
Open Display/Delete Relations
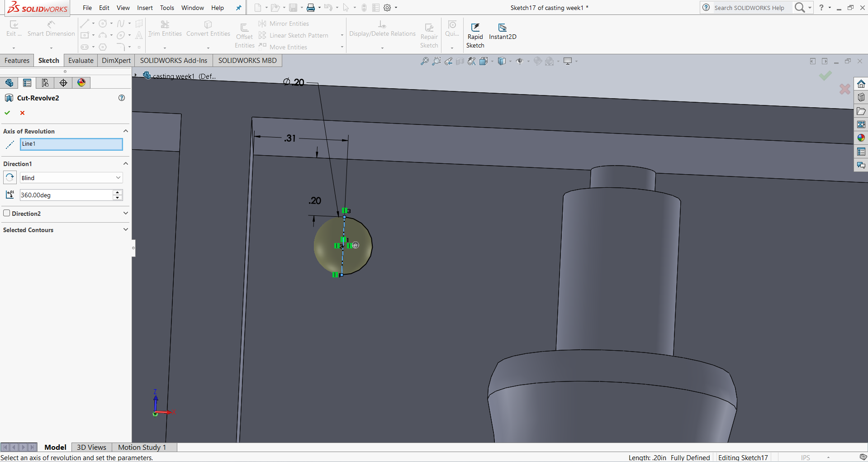pyautogui.click(x=382, y=29)
